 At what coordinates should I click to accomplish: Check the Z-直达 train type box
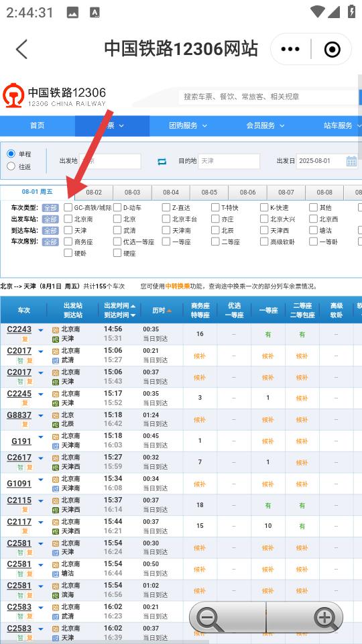point(166,207)
